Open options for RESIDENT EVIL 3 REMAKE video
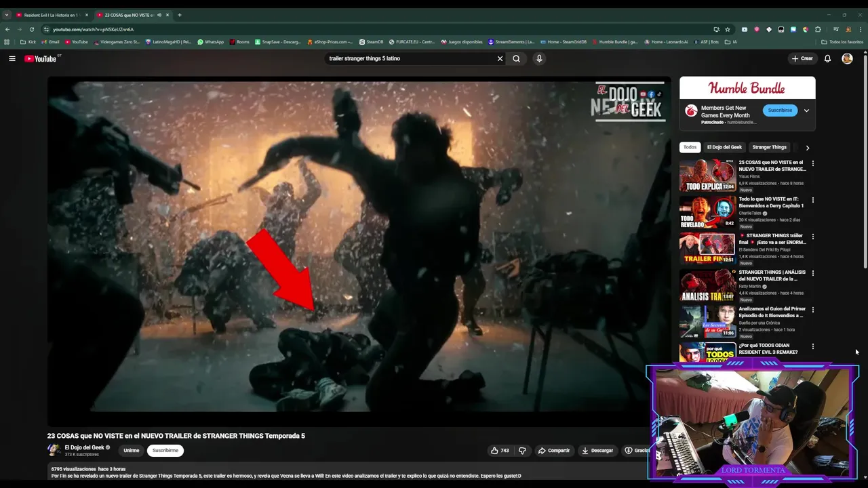 click(812, 346)
